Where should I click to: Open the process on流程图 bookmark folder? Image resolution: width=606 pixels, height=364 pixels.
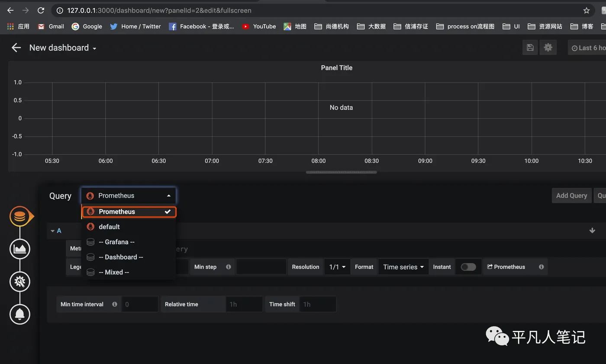point(465,26)
